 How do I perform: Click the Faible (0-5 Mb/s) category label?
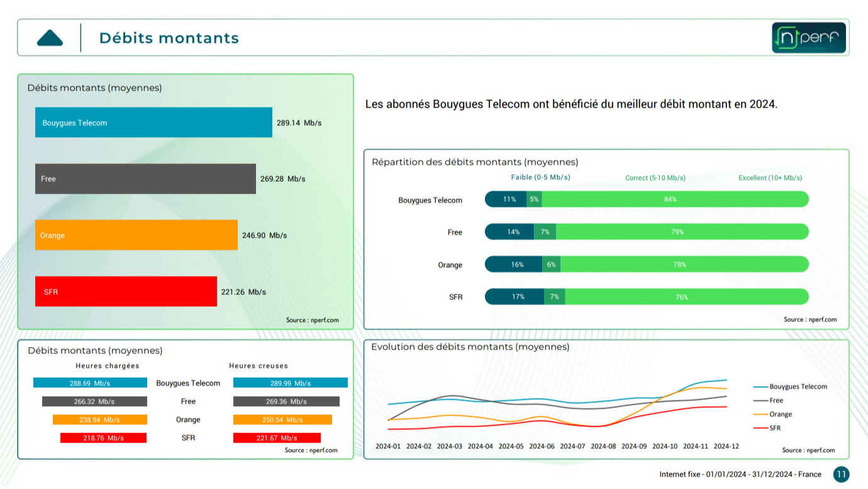click(540, 177)
